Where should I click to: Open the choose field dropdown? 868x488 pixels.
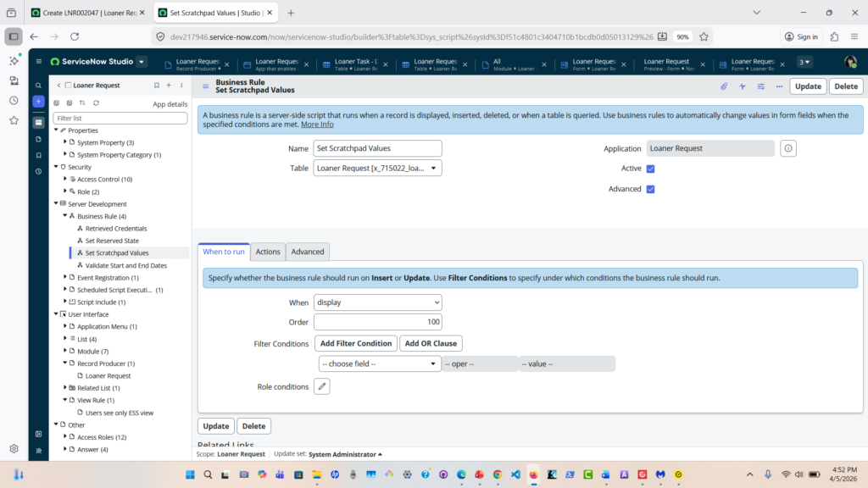378,363
